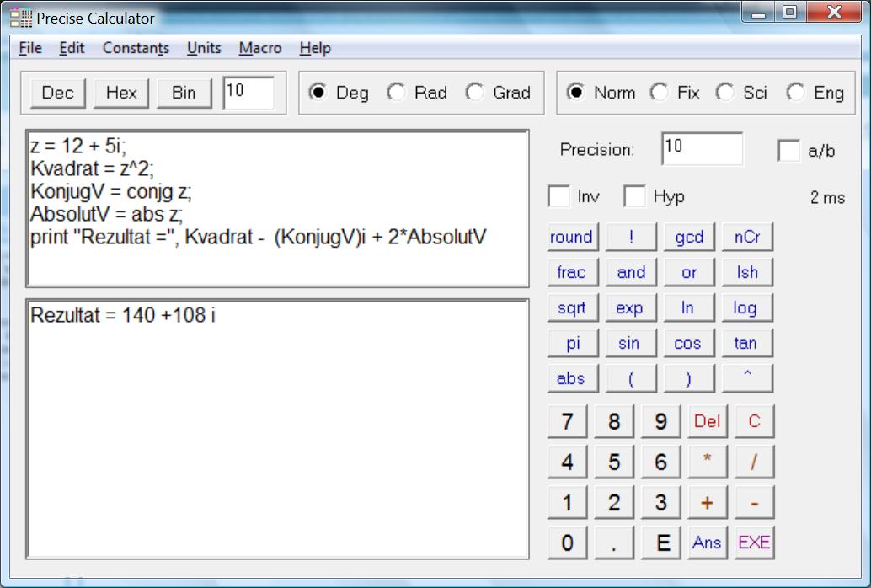The width and height of the screenshot is (871, 588).
Task: Click the Precision input field
Action: (701, 149)
